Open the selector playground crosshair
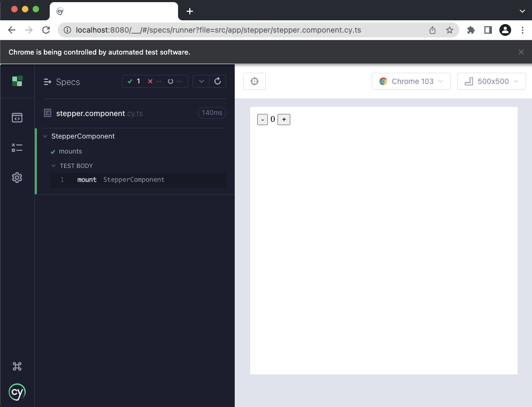532x407 pixels. 255,81
